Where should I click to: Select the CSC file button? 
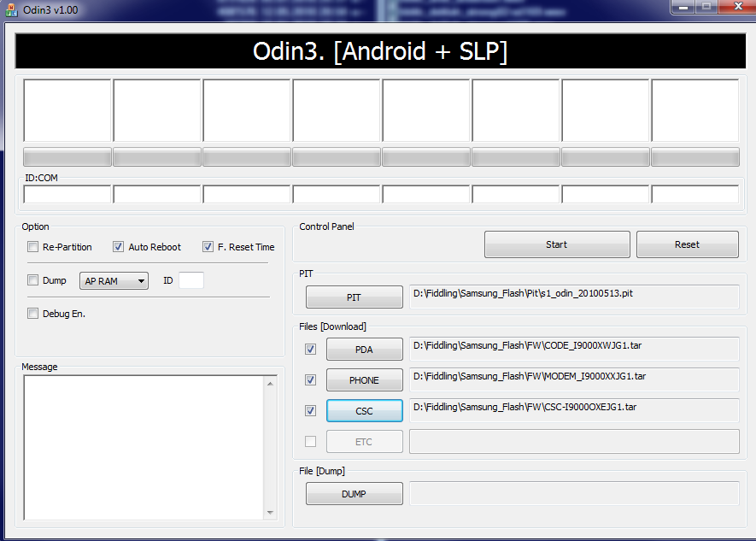364,411
